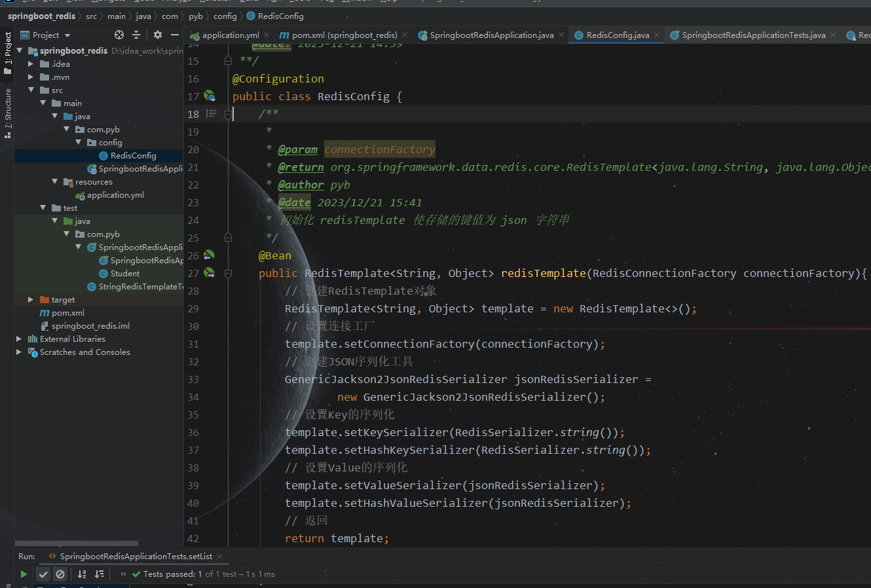The image size is (871, 588).
Task: Expand the target folder
Action: coord(31,300)
